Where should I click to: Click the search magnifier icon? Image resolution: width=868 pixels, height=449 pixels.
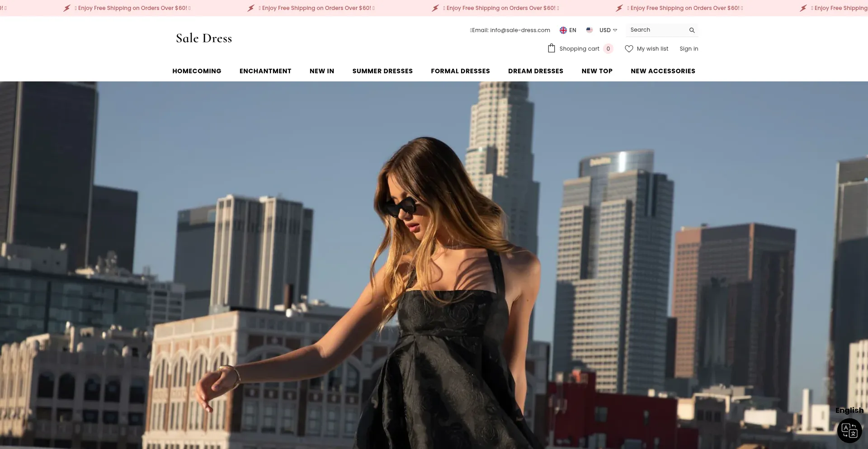click(x=692, y=30)
